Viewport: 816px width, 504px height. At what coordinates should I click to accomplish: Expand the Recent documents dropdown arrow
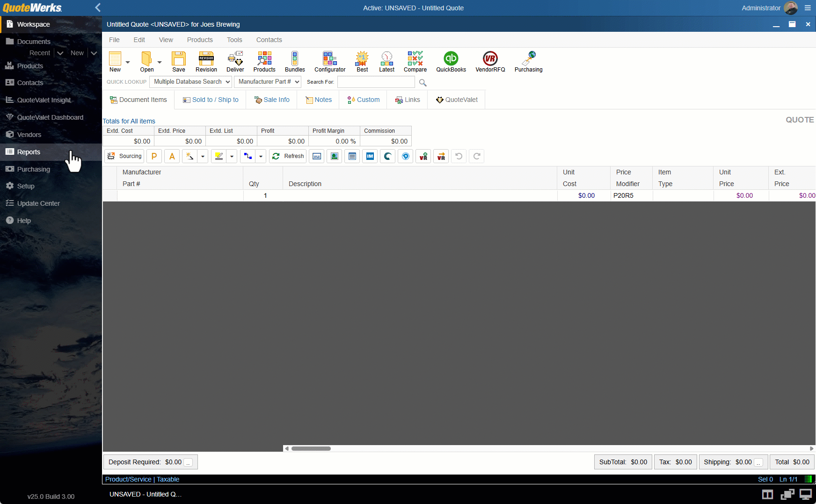pos(59,53)
